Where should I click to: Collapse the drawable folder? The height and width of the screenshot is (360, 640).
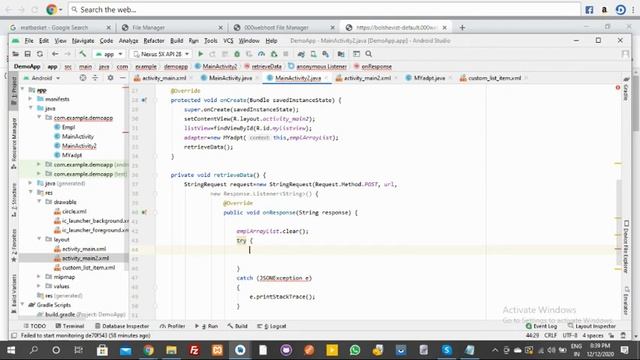[x=39, y=202]
